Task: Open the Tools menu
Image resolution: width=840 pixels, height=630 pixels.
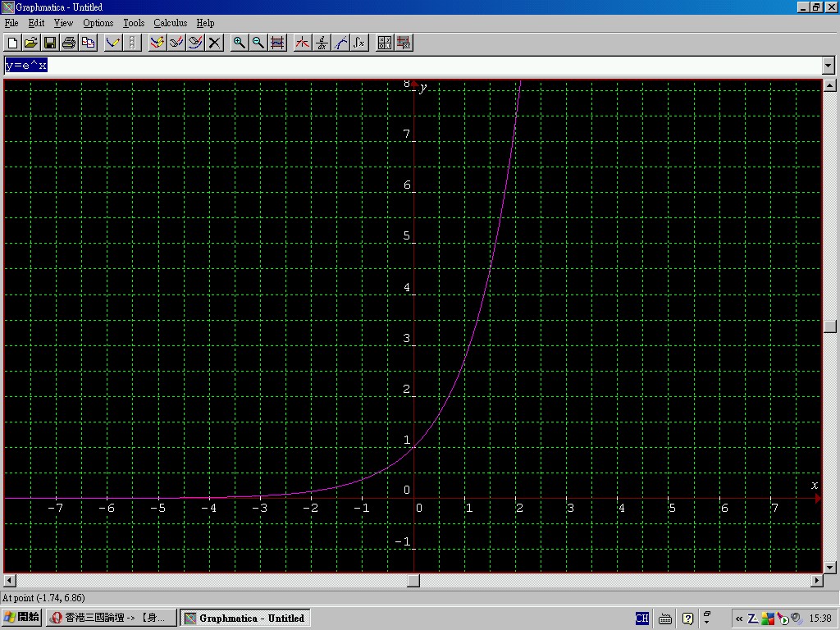Action: 134,23
